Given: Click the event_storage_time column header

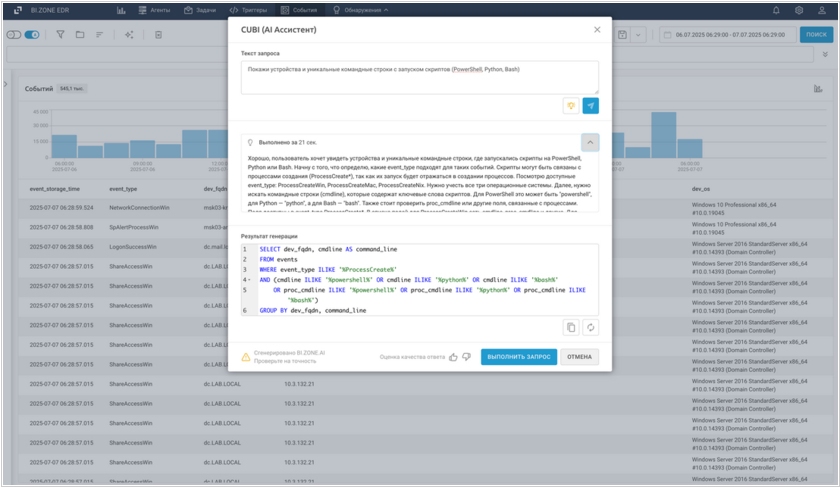Looking at the screenshot, I should [55, 189].
